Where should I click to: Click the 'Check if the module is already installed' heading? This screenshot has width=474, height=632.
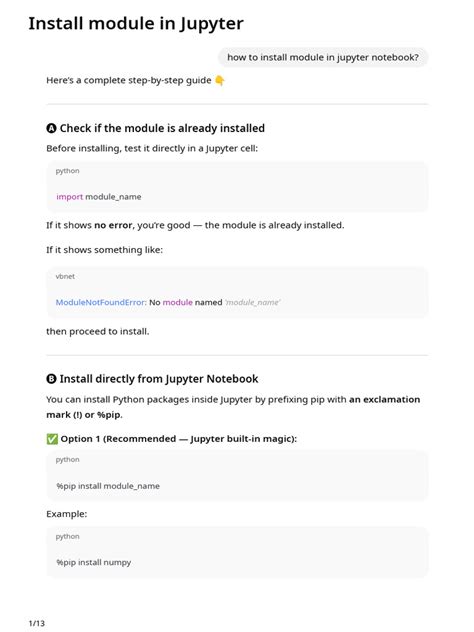pyautogui.click(x=162, y=129)
